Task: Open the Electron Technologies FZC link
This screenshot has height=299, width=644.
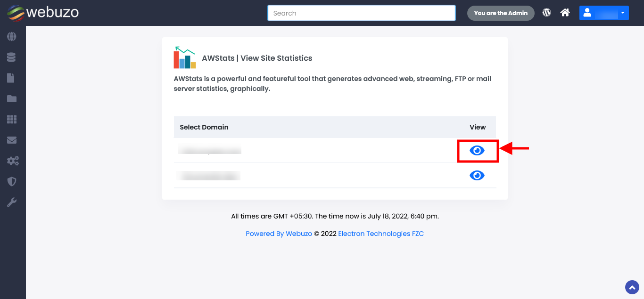Action: pos(381,234)
